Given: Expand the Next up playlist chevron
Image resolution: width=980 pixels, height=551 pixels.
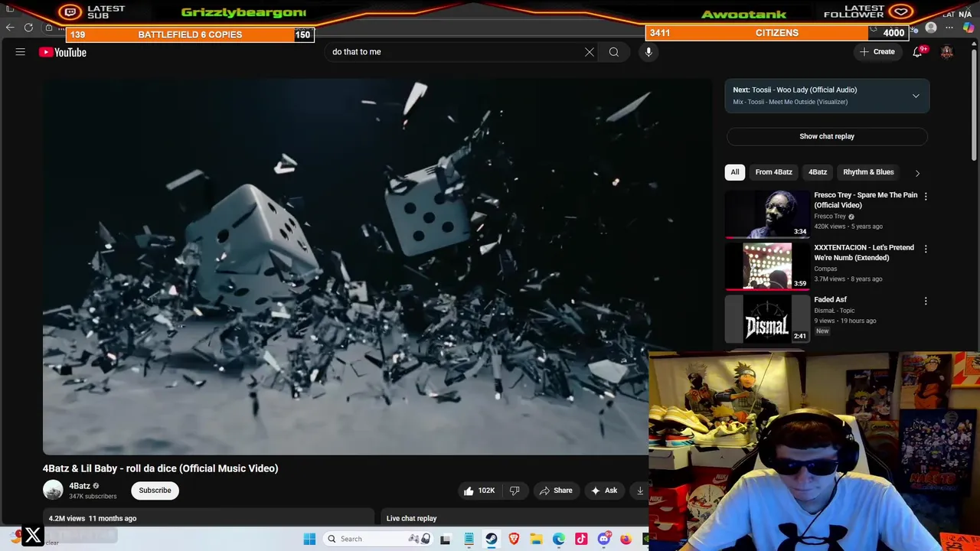Looking at the screenshot, I should pos(916,96).
